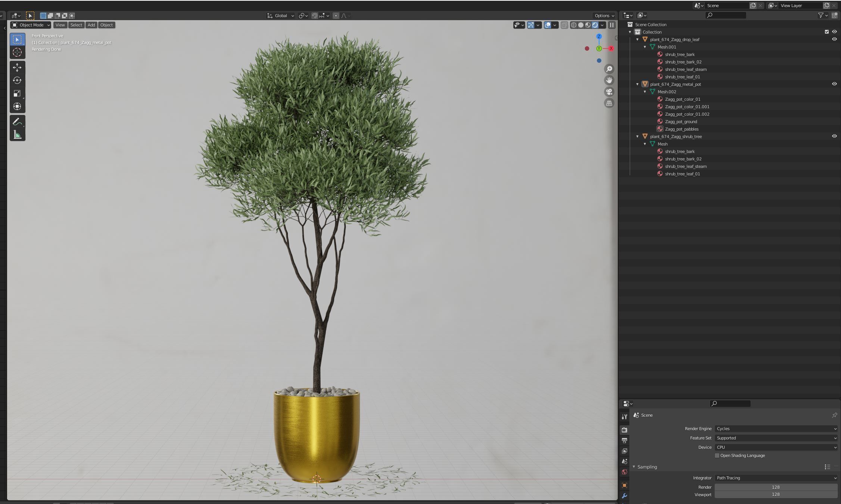Click the Viewport samples field
Viewport: 841px width, 504px height.
(776, 494)
